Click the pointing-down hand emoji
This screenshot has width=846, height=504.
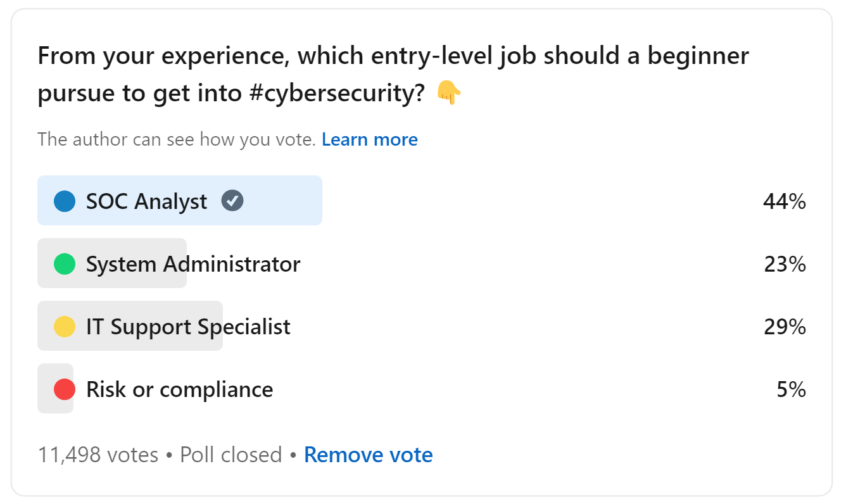pos(449,94)
